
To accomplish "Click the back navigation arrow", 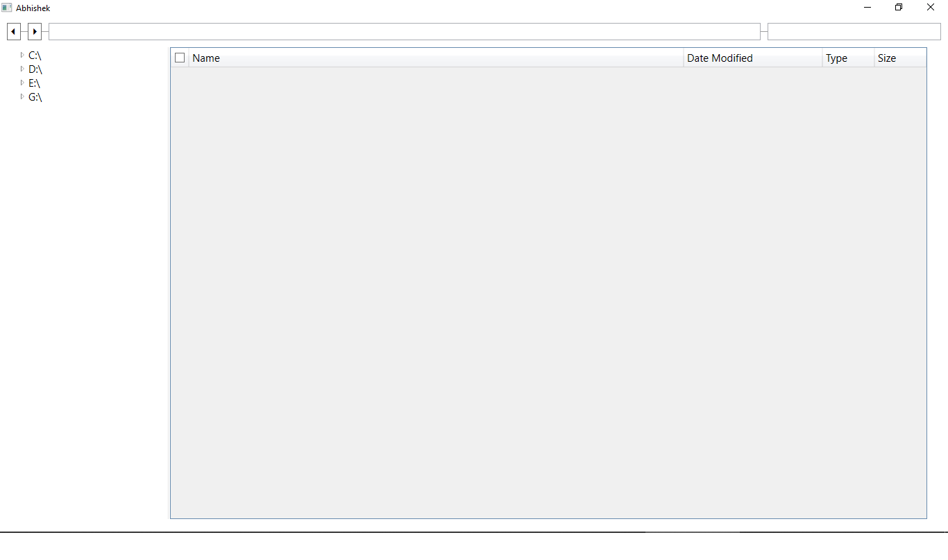I will pyautogui.click(x=13, y=31).
